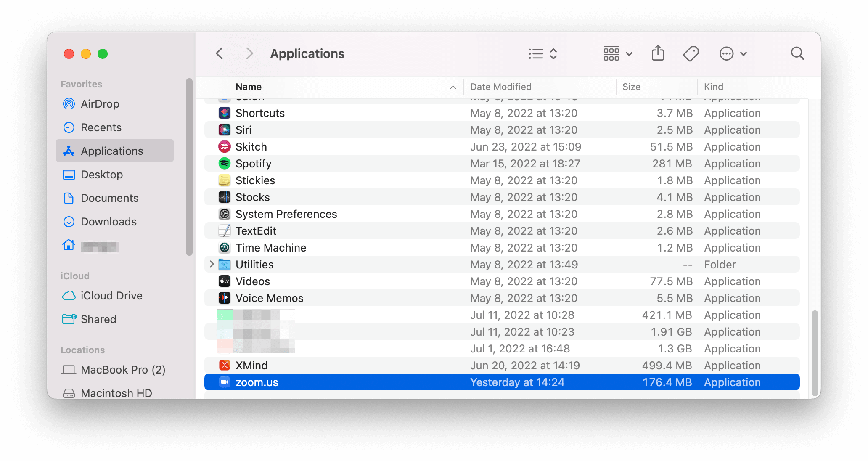Screen dimensions: 868x461
Task: Click the file list vertical scrollbar
Action: (x=815, y=353)
